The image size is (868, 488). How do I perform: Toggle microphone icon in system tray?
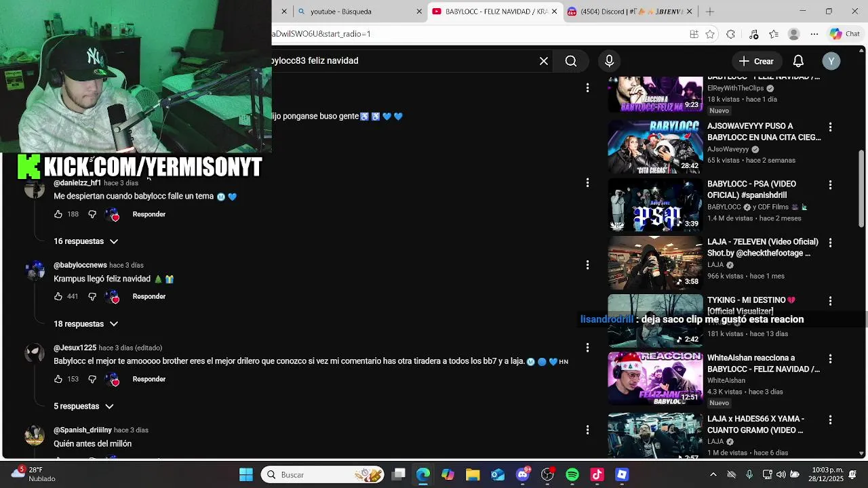[x=749, y=474]
